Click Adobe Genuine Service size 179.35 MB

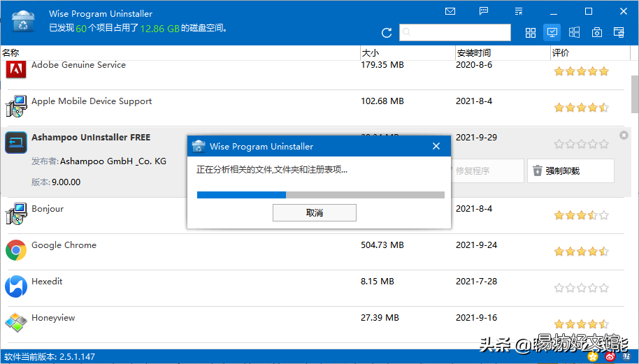click(x=382, y=65)
